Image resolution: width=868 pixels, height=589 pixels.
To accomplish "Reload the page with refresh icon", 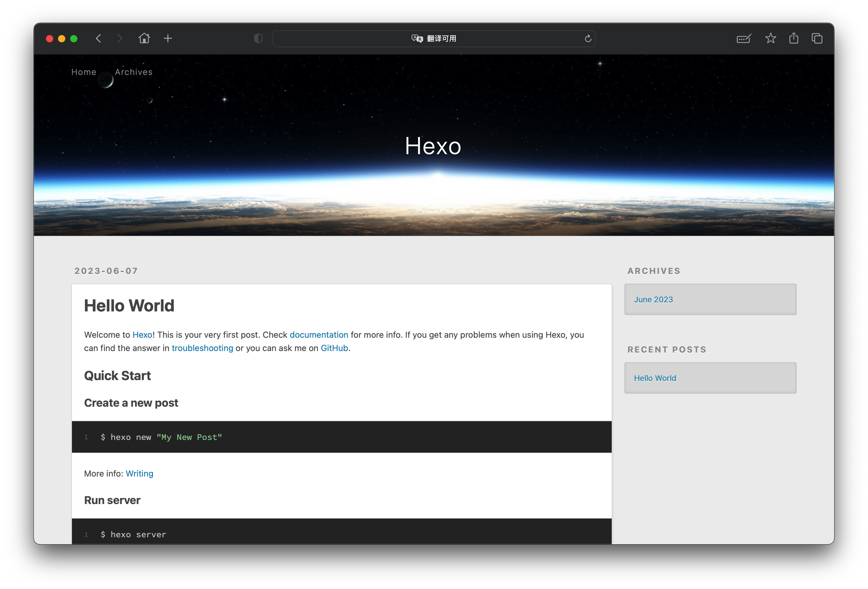I will point(588,38).
